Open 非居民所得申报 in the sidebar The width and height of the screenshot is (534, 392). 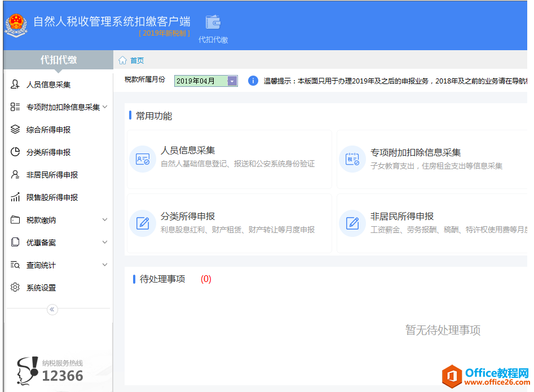click(x=52, y=175)
